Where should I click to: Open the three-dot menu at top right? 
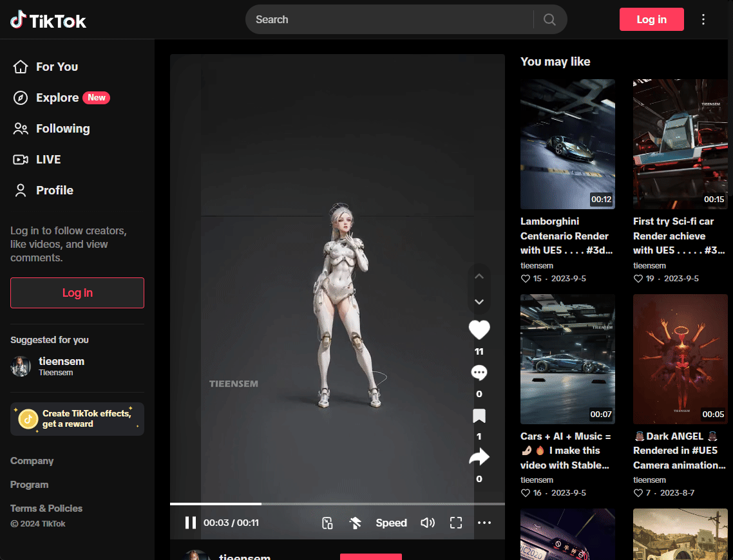pyautogui.click(x=703, y=19)
